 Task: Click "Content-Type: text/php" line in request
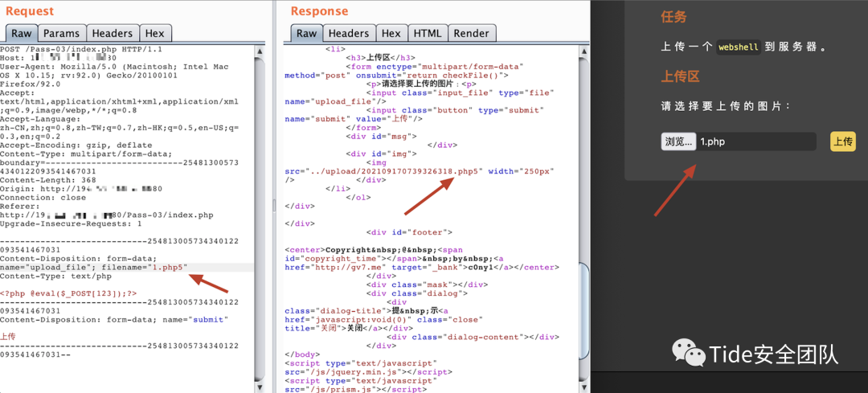tap(56, 276)
